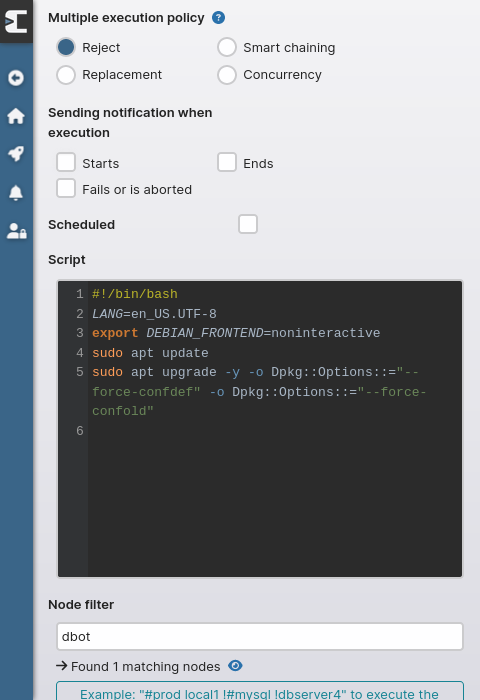Select the Replacement execution policy

point(66,75)
